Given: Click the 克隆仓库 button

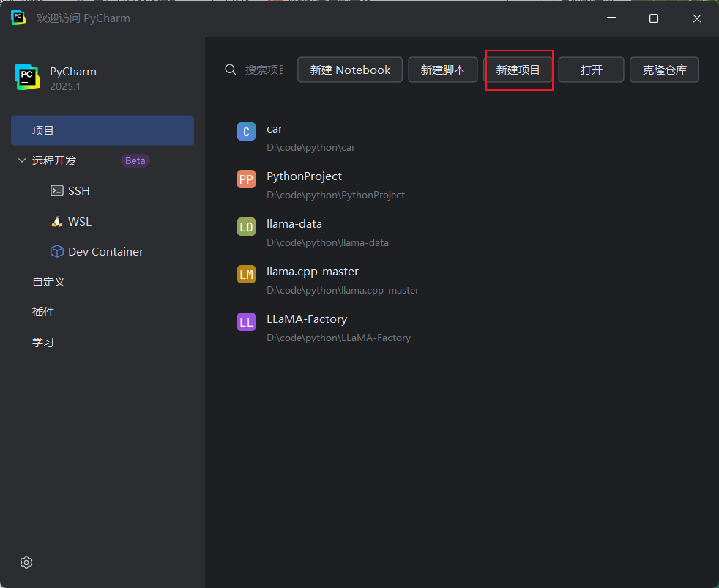Looking at the screenshot, I should tap(664, 70).
